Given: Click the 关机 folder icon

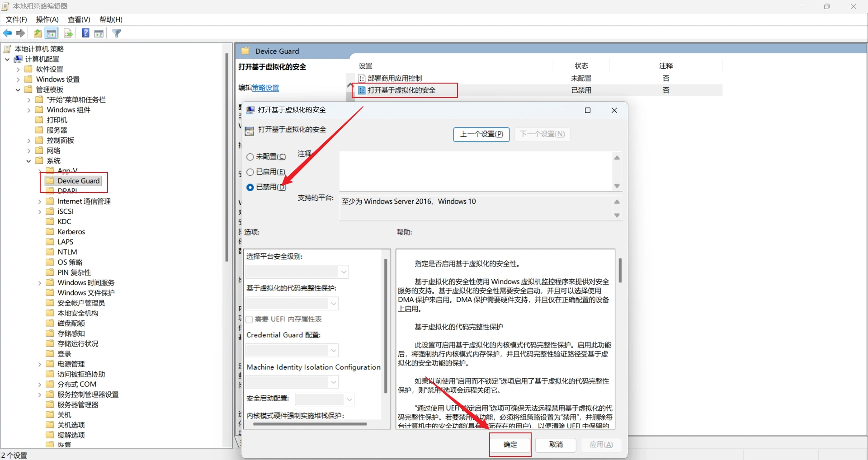Looking at the screenshot, I should coord(50,415).
